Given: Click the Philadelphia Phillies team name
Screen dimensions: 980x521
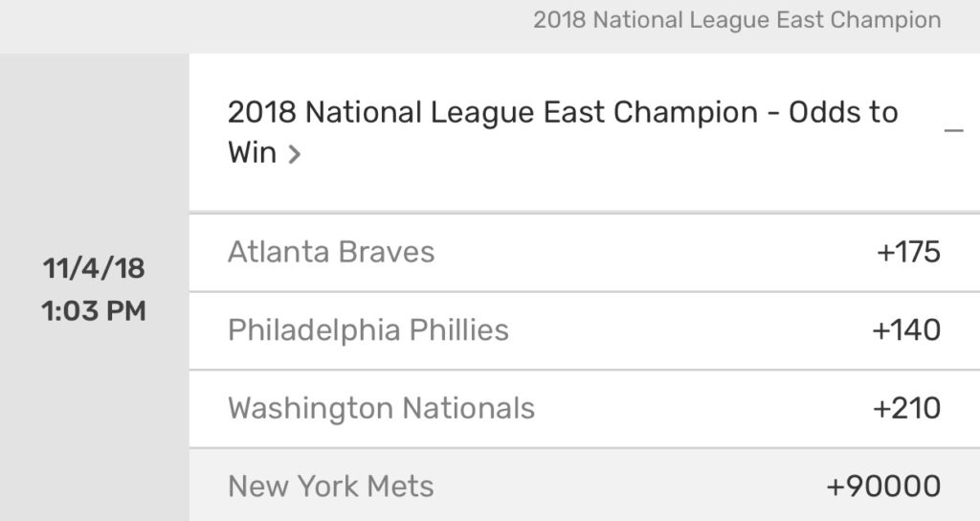Looking at the screenshot, I should tap(368, 330).
